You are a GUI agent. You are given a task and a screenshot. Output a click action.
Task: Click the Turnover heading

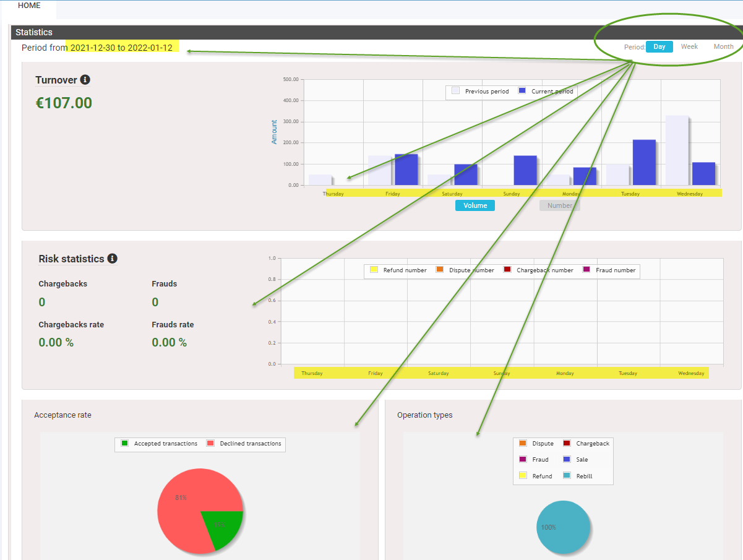[56, 80]
